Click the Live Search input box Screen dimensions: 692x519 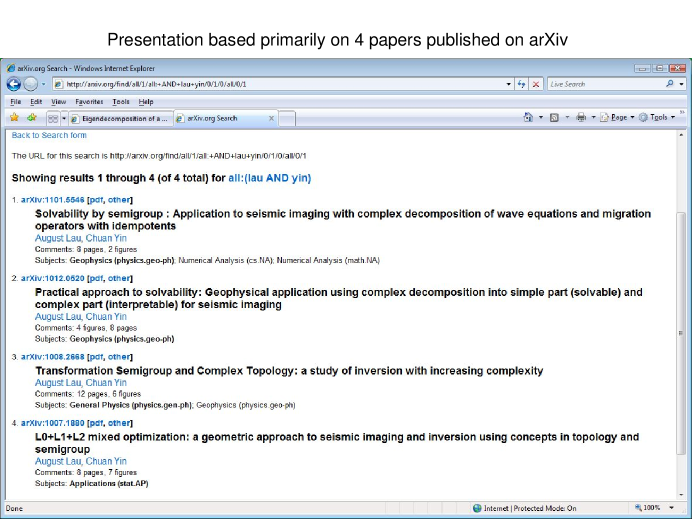pyautogui.click(x=606, y=84)
